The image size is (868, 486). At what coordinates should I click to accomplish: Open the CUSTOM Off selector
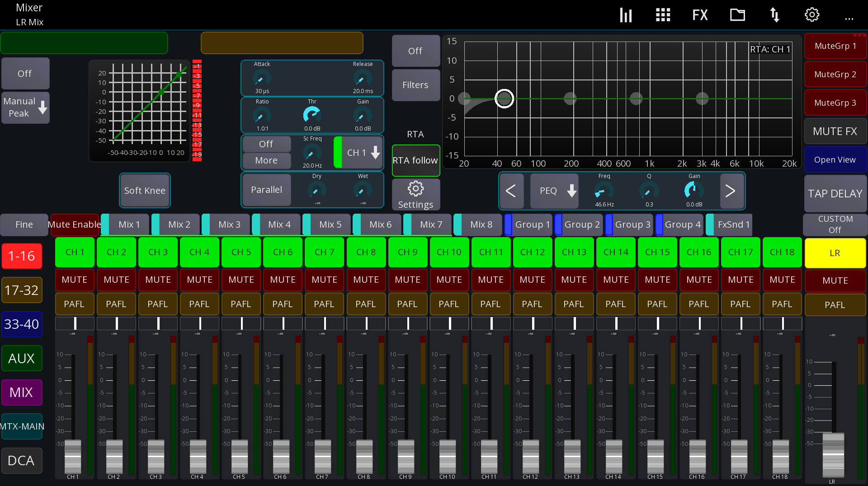coord(835,224)
